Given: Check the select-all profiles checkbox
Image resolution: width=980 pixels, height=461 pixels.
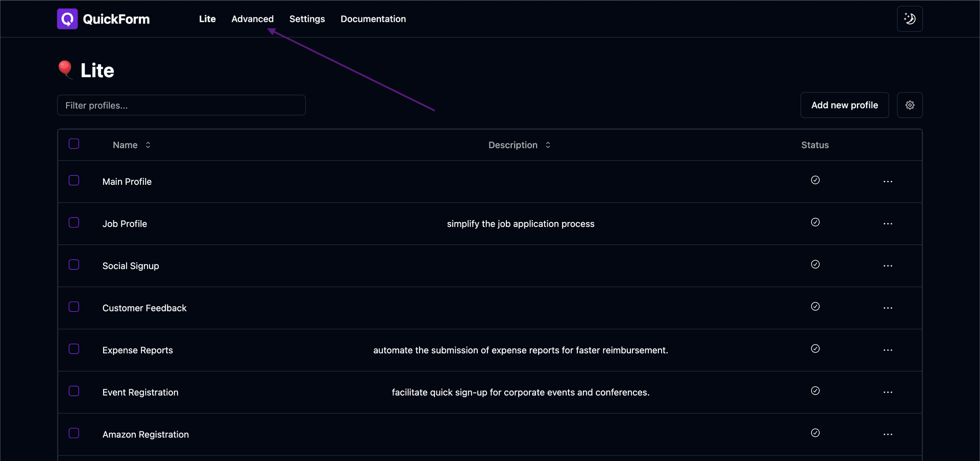Looking at the screenshot, I should click(x=74, y=143).
